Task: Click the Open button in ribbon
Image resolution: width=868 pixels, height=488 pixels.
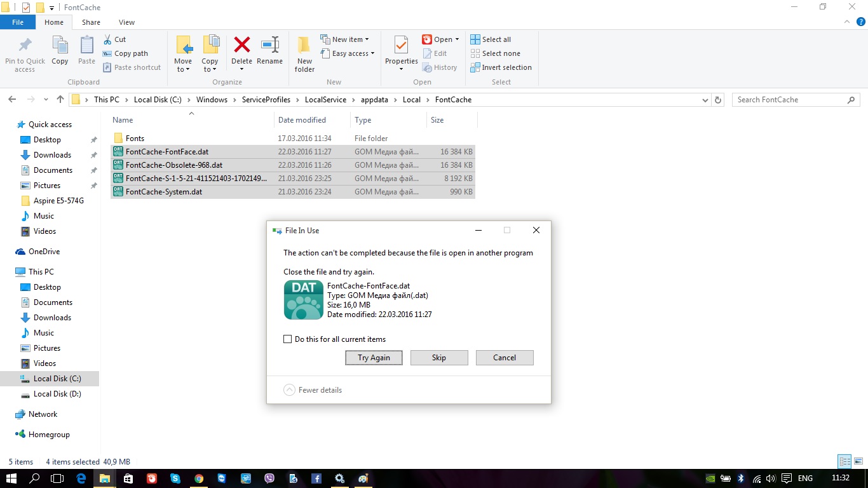Action: 440,39
